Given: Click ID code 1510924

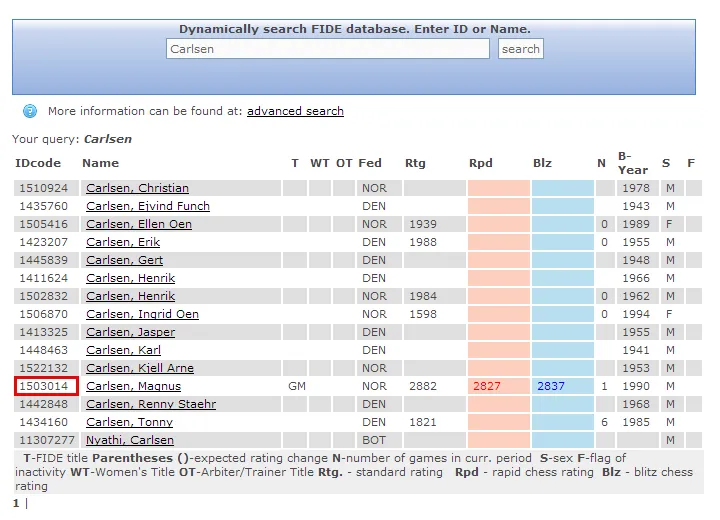Looking at the screenshot, I should coord(44,188).
